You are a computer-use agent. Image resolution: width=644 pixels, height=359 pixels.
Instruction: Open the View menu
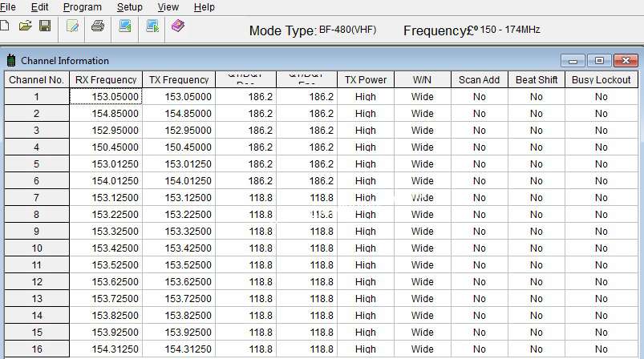click(x=168, y=7)
